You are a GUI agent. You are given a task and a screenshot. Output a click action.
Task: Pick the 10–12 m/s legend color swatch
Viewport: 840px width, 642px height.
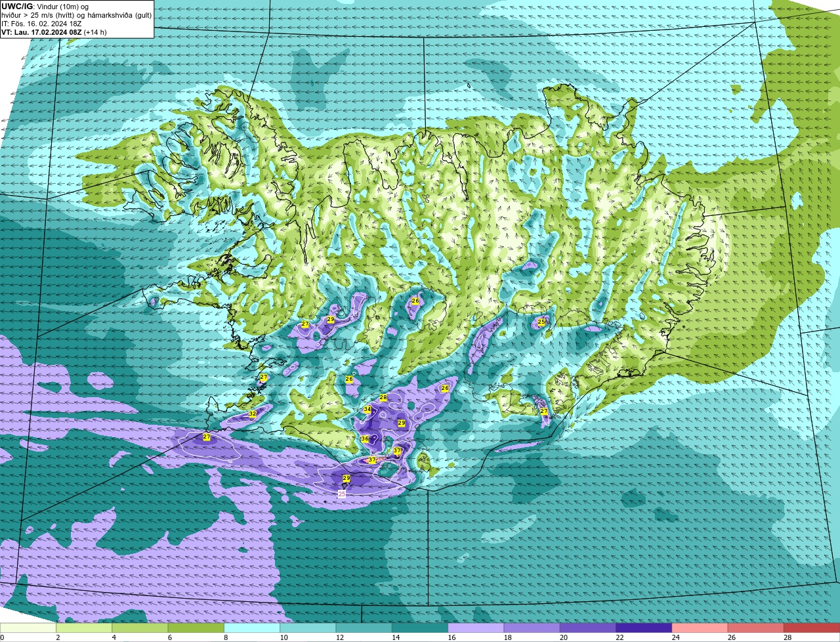pos(308,628)
